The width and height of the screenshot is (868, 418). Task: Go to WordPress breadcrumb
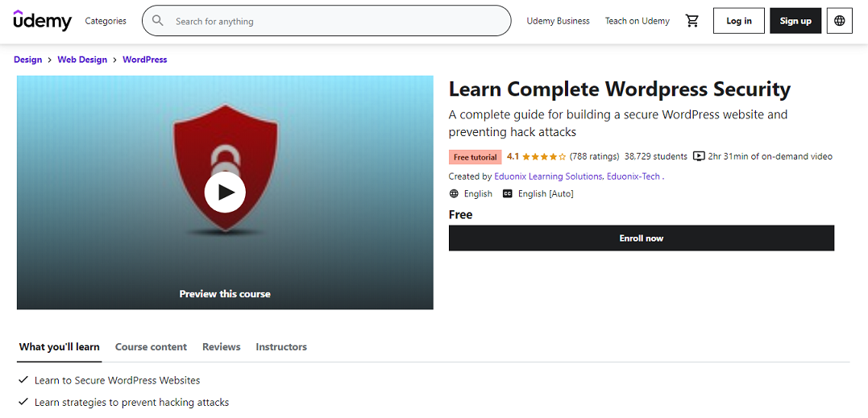tap(144, 60)
